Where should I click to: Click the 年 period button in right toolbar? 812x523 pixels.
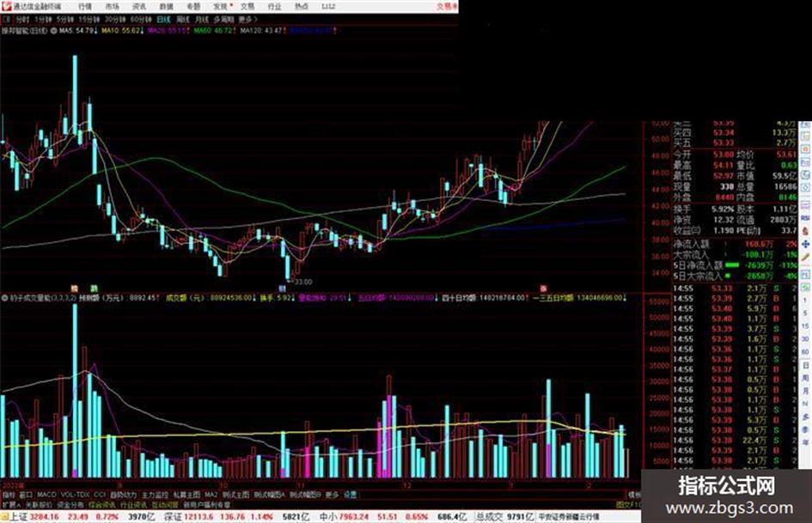805,443
